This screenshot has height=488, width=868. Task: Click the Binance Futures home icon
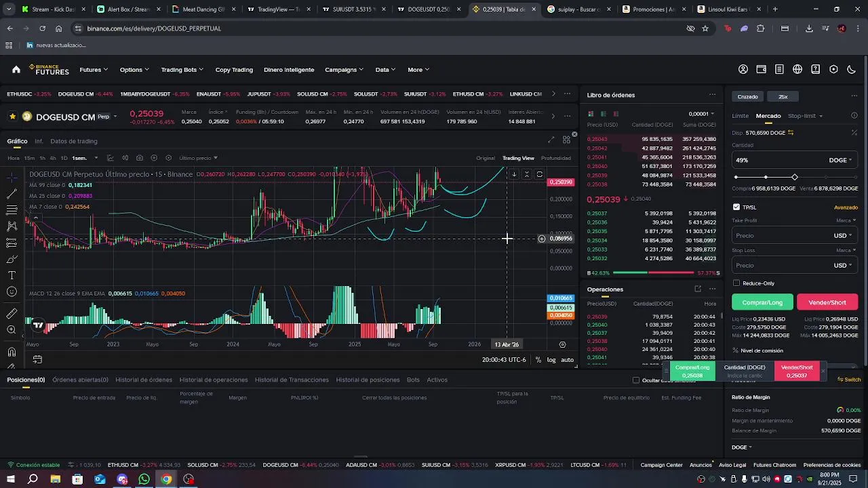coord(16,69)
